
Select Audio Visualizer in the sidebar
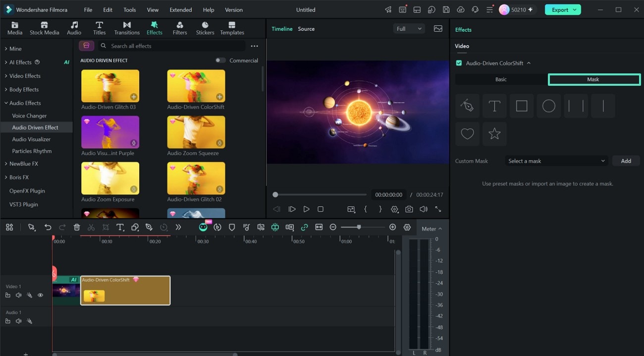pos(31,139)
